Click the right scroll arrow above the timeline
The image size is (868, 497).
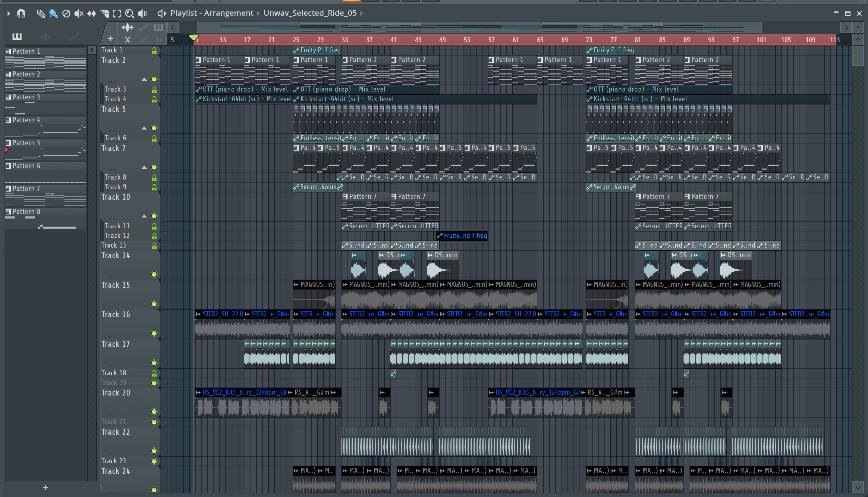846,27
